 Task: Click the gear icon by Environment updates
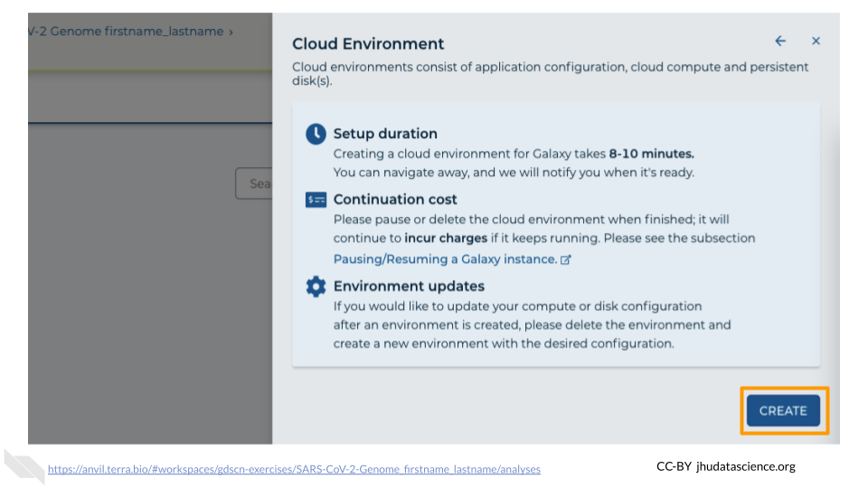[x=316, y=286]
